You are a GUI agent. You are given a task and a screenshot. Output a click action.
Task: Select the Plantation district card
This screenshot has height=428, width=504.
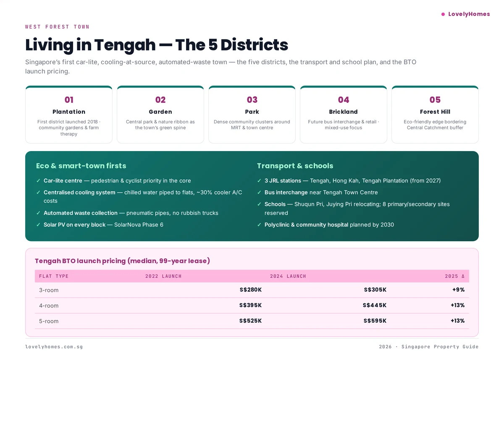69,114
